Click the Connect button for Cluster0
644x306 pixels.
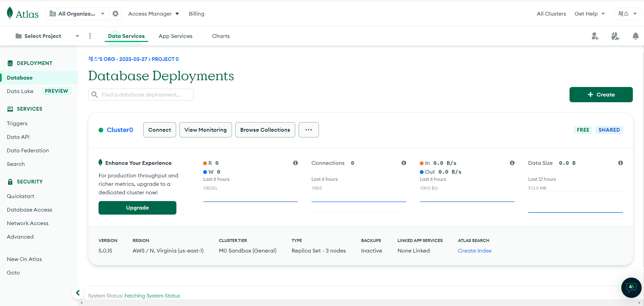click(159, 130)
